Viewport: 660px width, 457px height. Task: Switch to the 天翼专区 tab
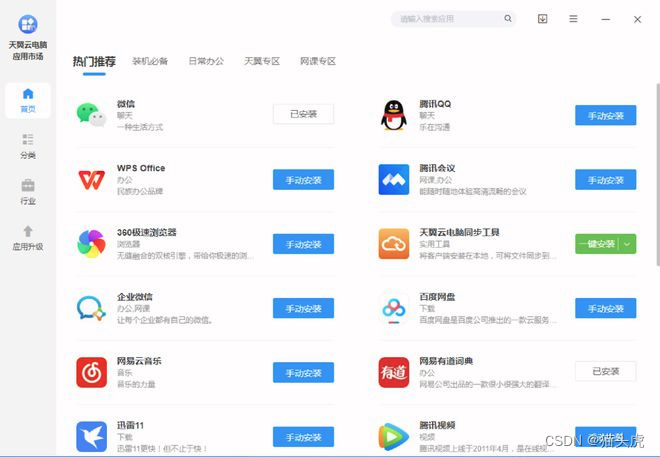point(262,61)
